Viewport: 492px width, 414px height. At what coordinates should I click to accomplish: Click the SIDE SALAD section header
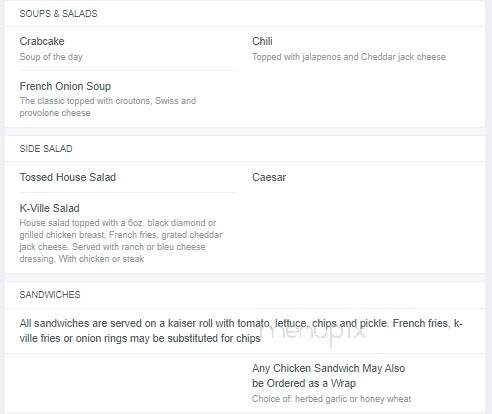(46, 149)
